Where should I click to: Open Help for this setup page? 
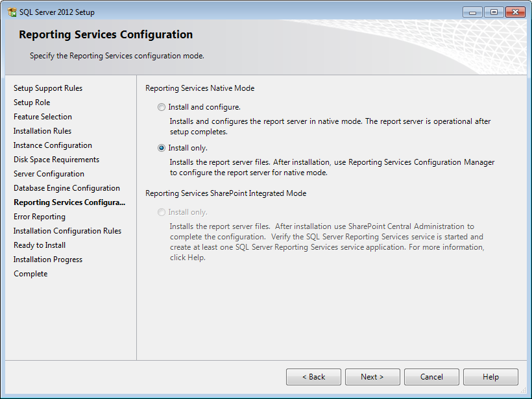pos(490,377)
